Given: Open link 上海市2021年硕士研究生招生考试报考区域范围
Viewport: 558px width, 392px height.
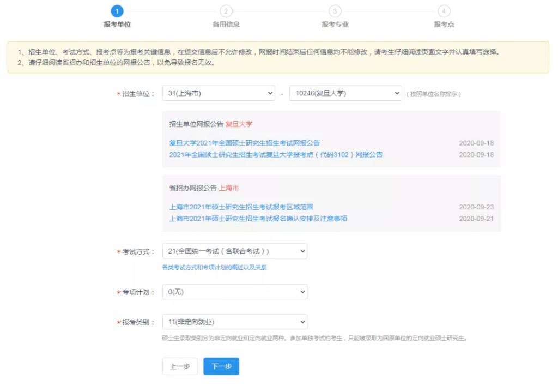Looking at the screenshot, I should [x=241, y=207].
